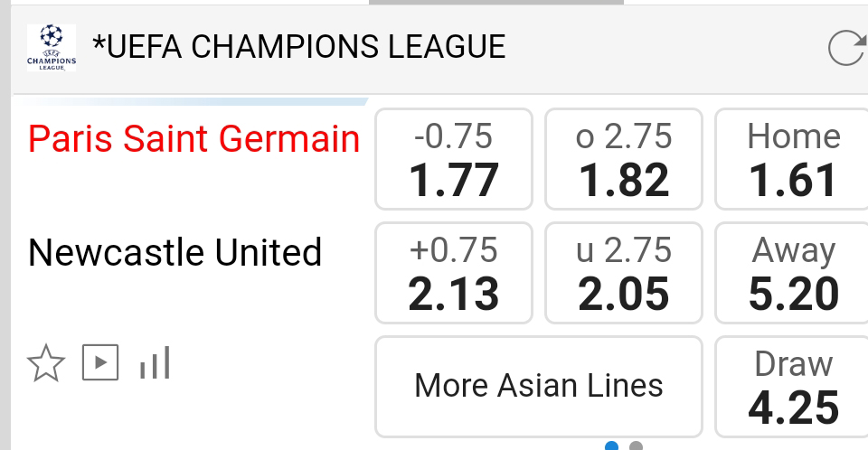Open match statistics bar chart icon
868x450 pixels.
point(155,364)
